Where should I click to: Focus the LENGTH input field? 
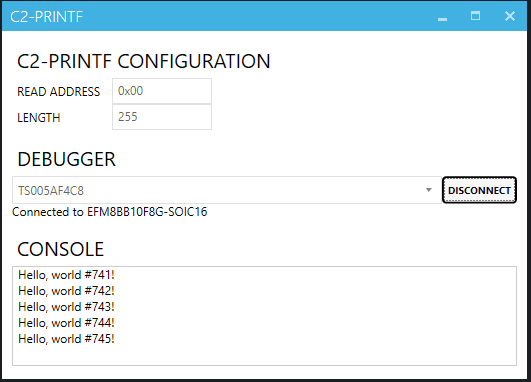coord(162,117)
